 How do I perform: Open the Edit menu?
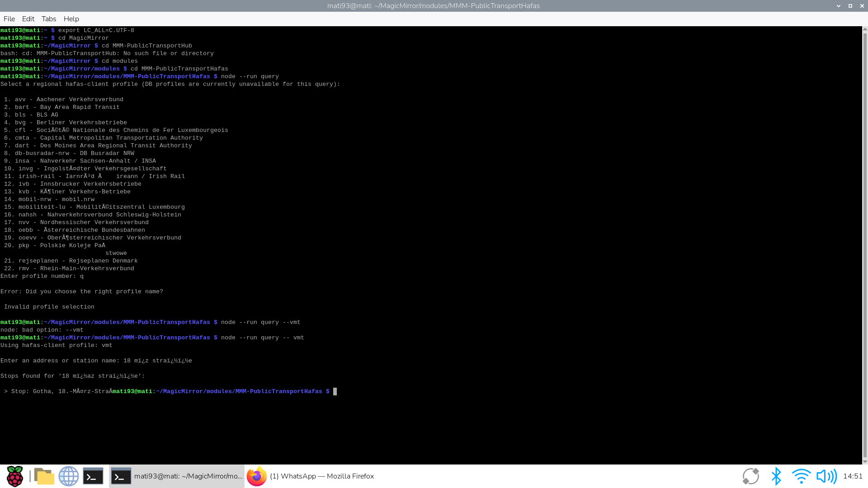[28, 19]
